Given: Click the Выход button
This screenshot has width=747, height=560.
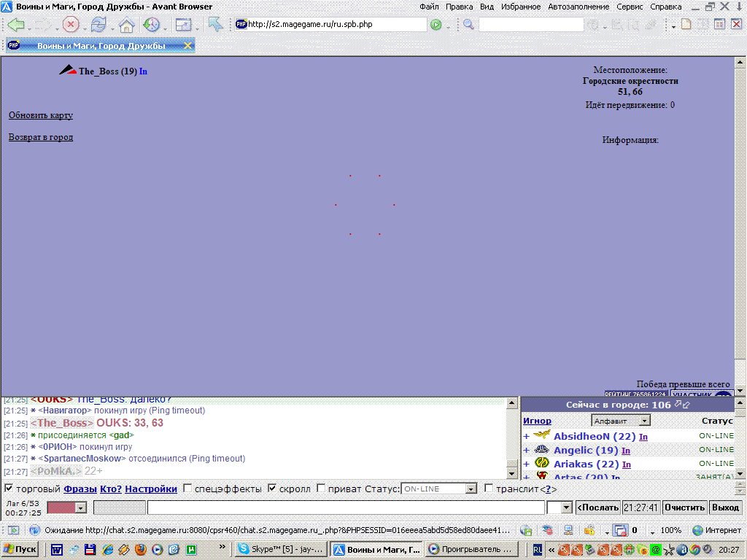Looking at the screenshot, I should [x=726, y=507].
